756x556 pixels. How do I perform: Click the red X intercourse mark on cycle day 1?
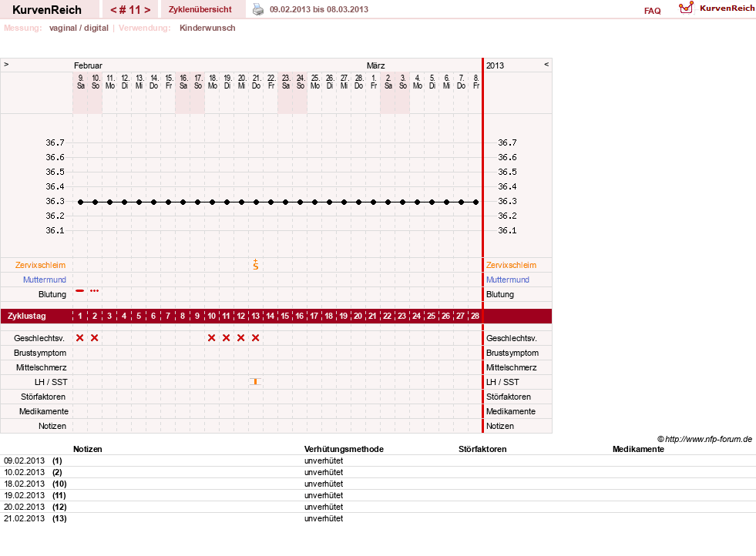(x=80, y=338)
